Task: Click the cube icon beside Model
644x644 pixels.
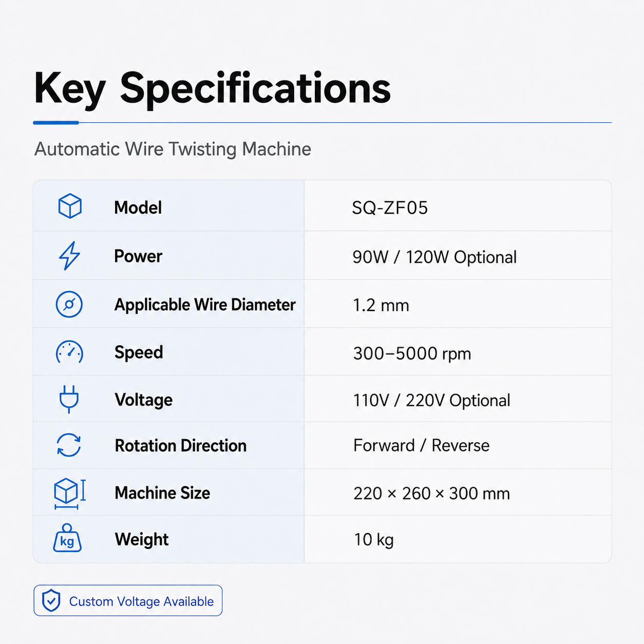Action: click(70, 206)
